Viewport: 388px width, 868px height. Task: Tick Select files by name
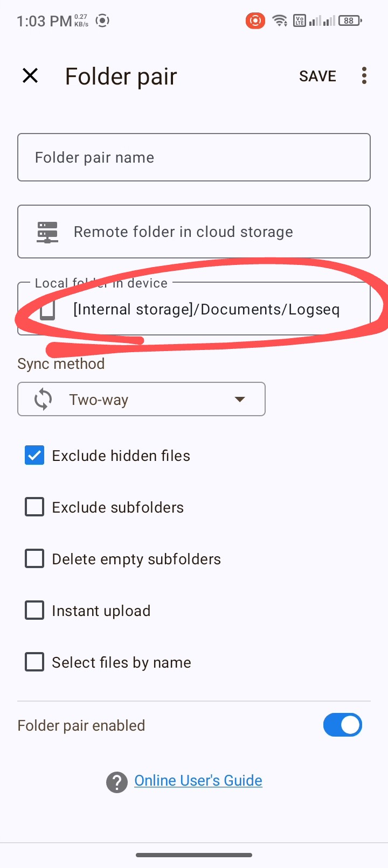click(x=34, y=662)
